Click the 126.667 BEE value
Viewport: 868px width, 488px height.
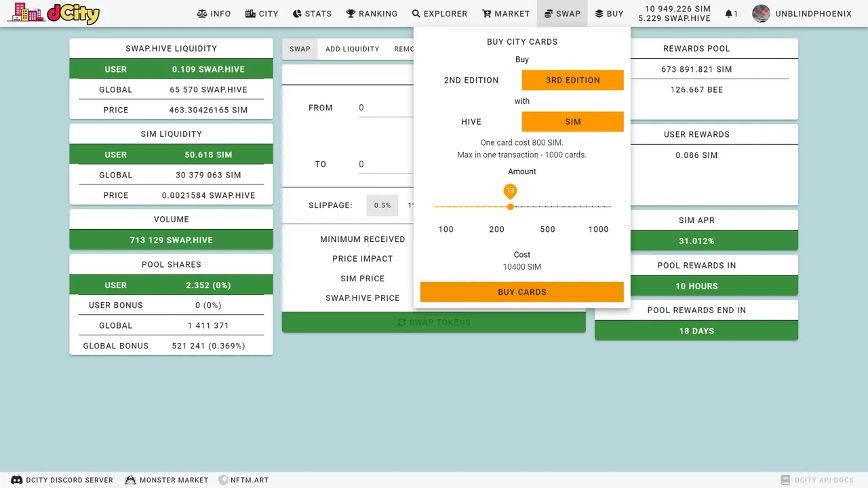(696, 89)
